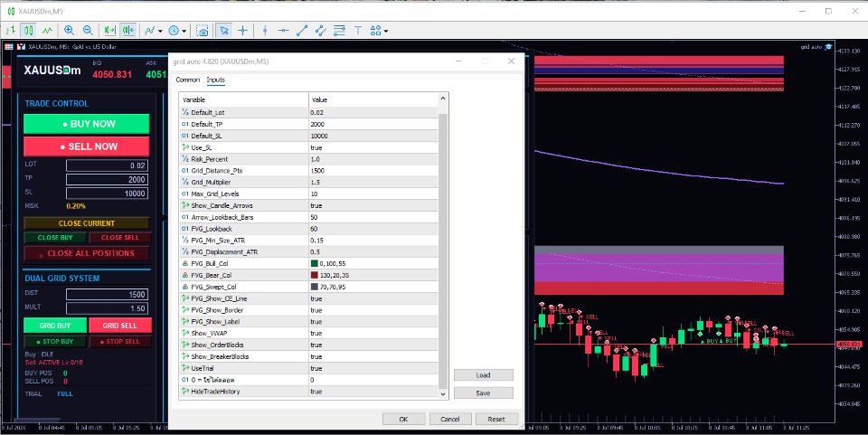Click the TP input field showing 2000

[x=107, y=179]
